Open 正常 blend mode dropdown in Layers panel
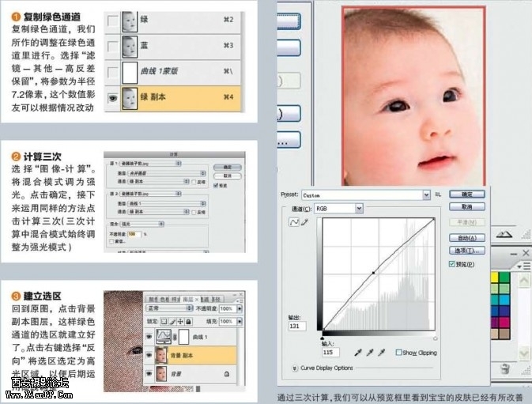The image size is (532, 404). [169, 308]
